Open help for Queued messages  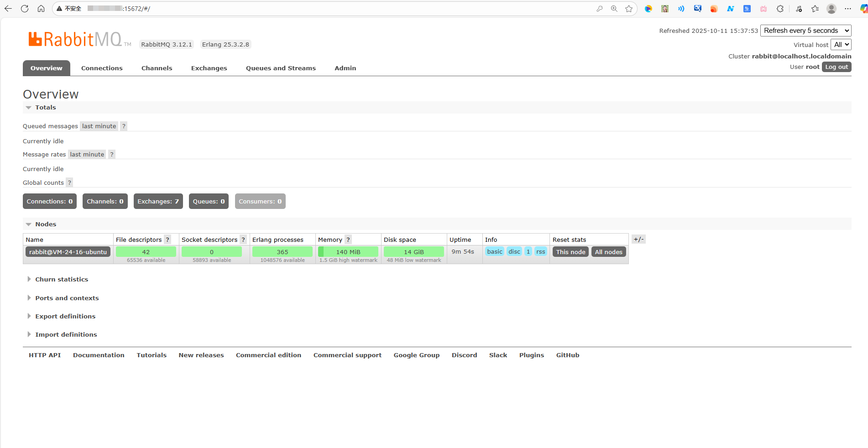point(124,126)
